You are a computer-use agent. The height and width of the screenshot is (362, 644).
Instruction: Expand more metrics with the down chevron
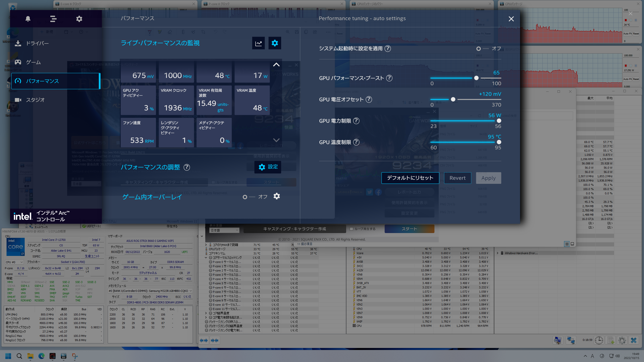tap(276, 140)
